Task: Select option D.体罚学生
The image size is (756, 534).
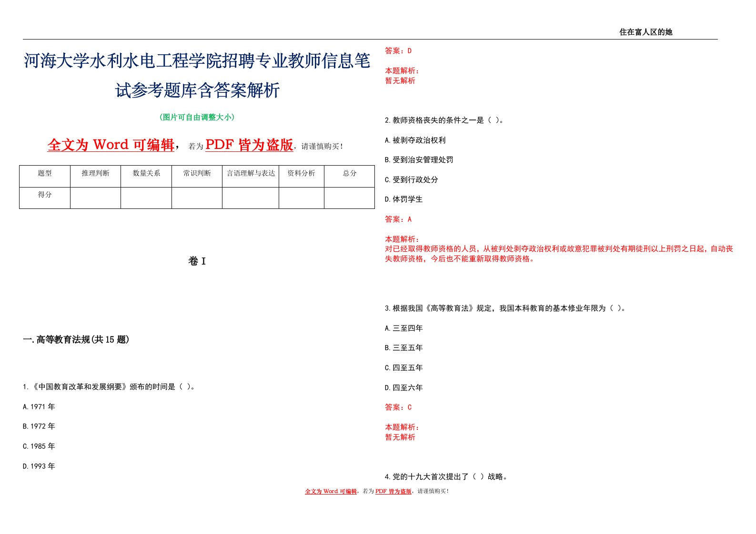Action: pos(404,199)
